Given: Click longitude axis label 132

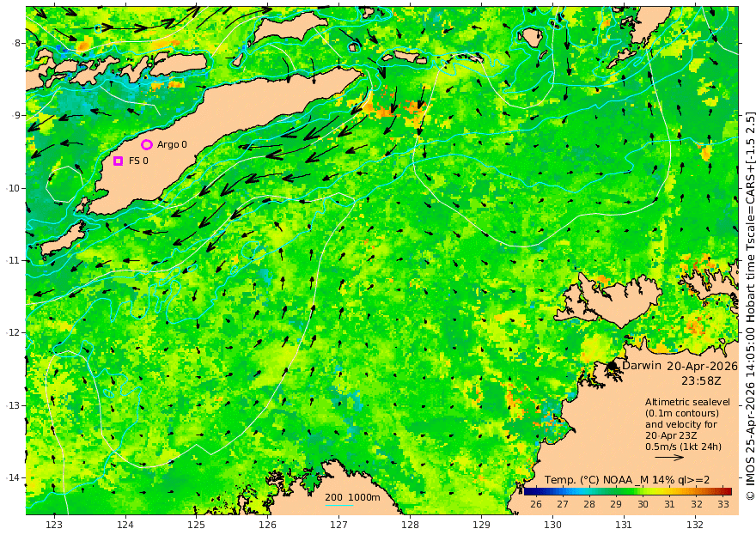Looking at the screenshot, I should [695, 525].
